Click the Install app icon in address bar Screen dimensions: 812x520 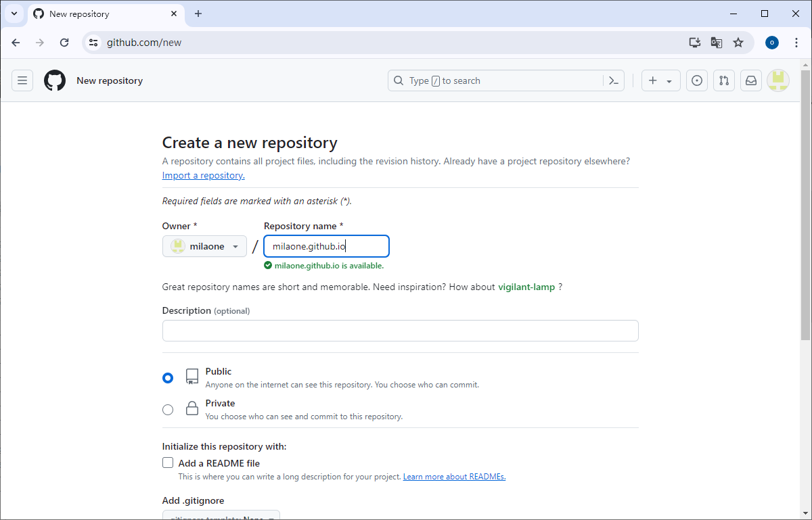pos(695,43)
